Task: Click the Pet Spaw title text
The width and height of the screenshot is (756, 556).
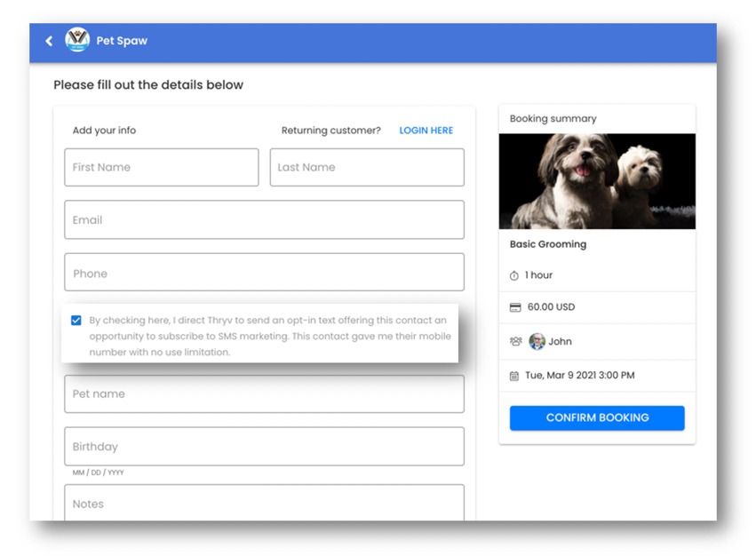Action: point(122,41)
